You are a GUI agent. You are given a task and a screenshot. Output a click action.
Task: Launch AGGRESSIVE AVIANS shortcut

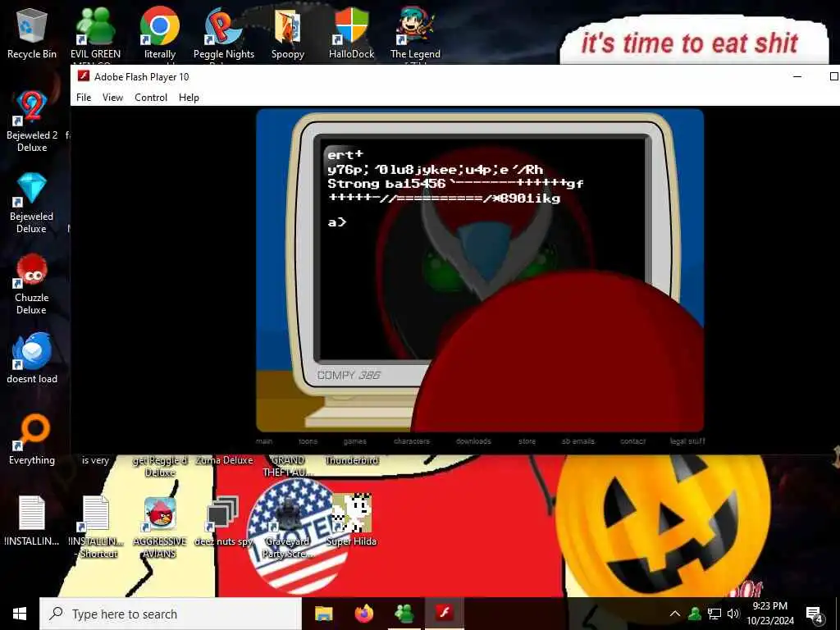[160, 527]
